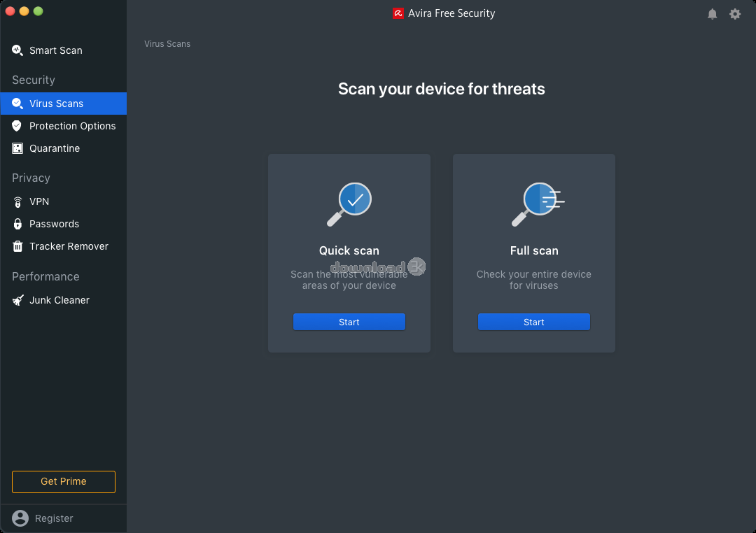Click the Quarantine icon in sidebar
This screenshot has width=756, height=533.
tap(17, 148)
